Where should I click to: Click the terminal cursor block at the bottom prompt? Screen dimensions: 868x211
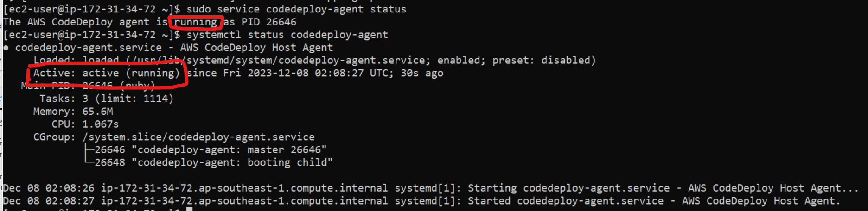(189, 209)
